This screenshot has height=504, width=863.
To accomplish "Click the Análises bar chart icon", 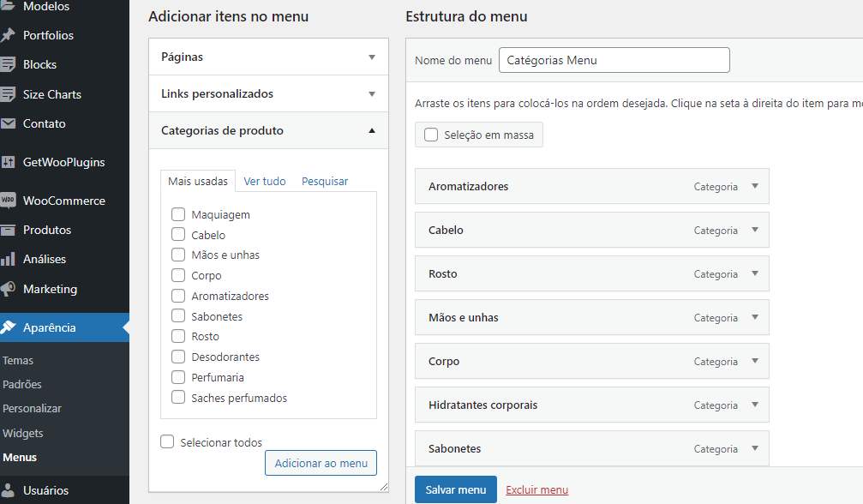I will coord(8,259).
